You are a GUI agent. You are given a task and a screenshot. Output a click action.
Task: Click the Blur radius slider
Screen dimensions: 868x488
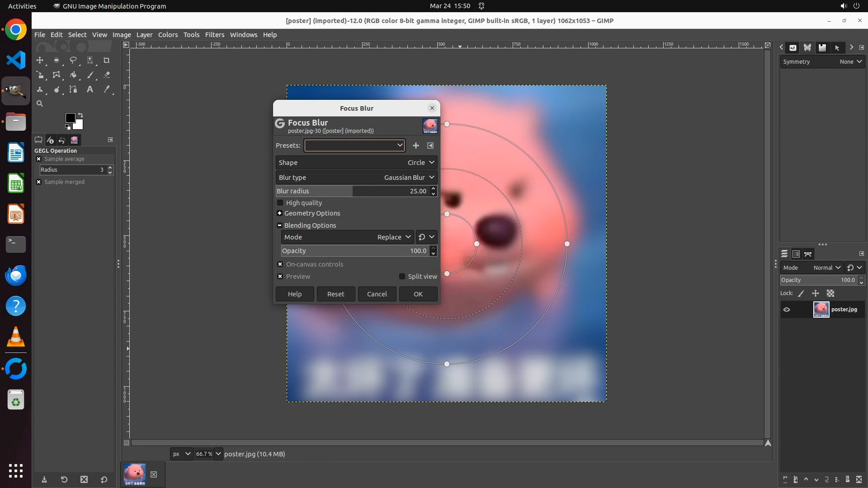(352, 191)
